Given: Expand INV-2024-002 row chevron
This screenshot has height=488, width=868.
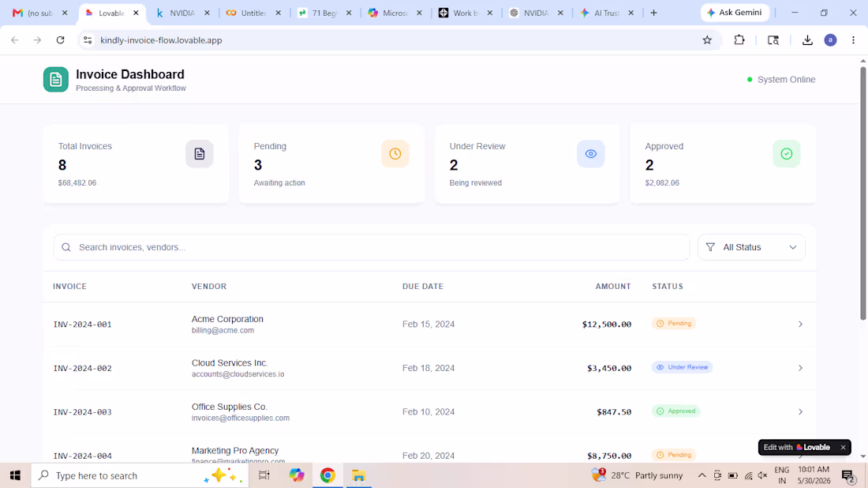Looking at the screenshot, I should 800,368.
